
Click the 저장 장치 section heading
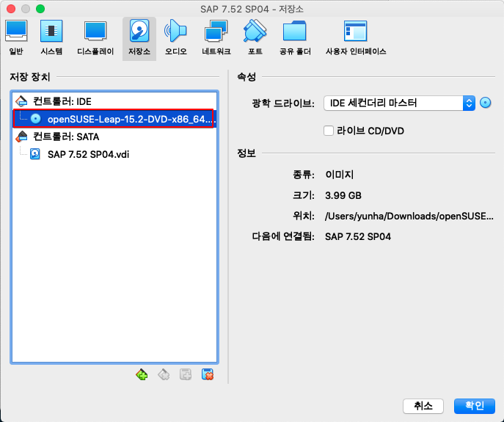click(x=29, y=77)
